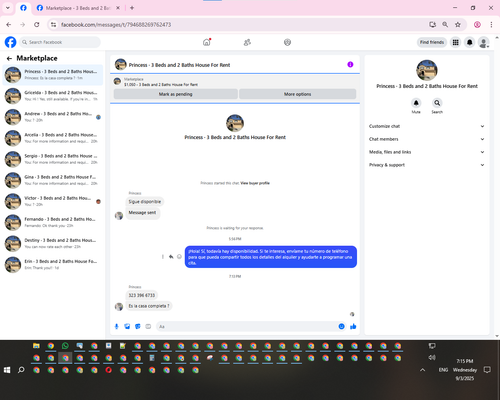
Task: Open the taskbar volume control
Action: tap(432, 357)
